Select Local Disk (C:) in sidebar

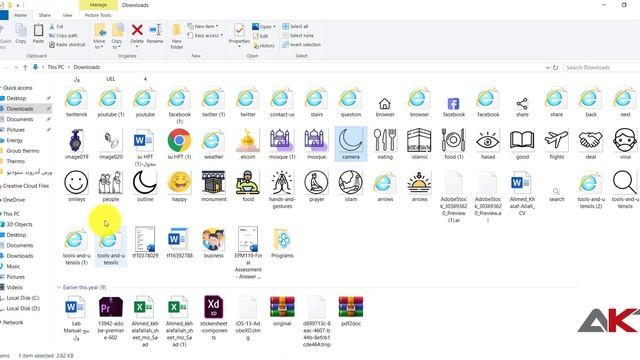pyautogui.click(x=23, y=298)
